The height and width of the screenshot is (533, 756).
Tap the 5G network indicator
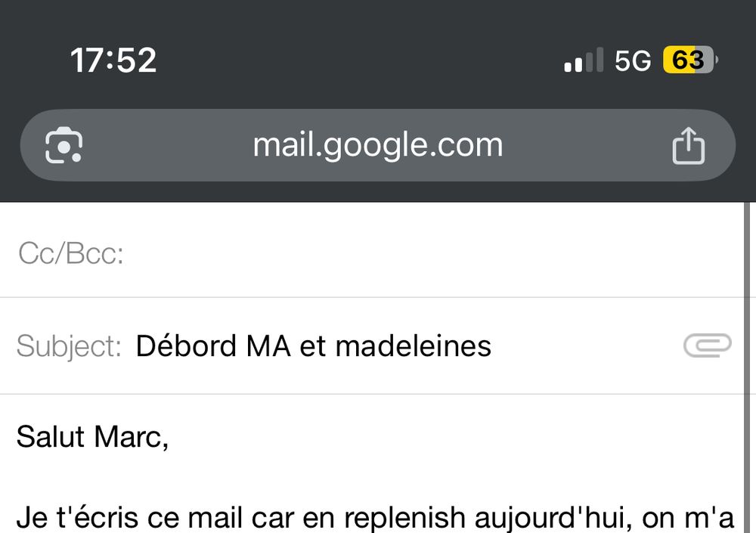coord(635,60)
